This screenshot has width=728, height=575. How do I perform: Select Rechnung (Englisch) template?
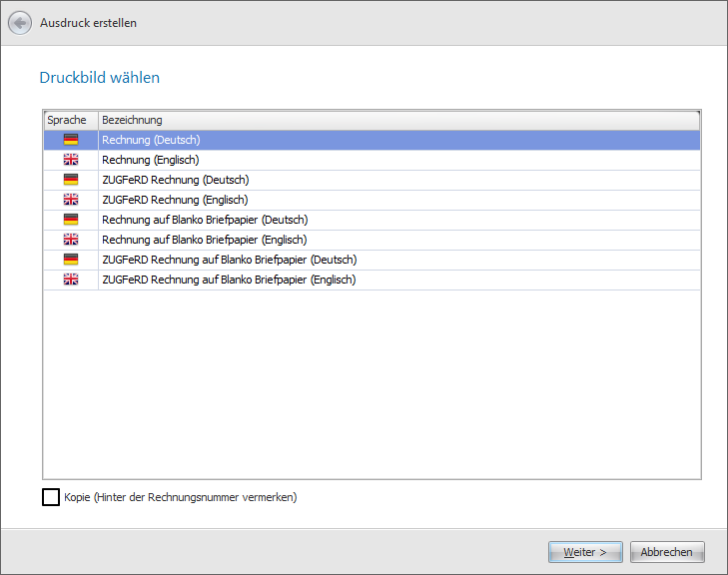[151, 160]
